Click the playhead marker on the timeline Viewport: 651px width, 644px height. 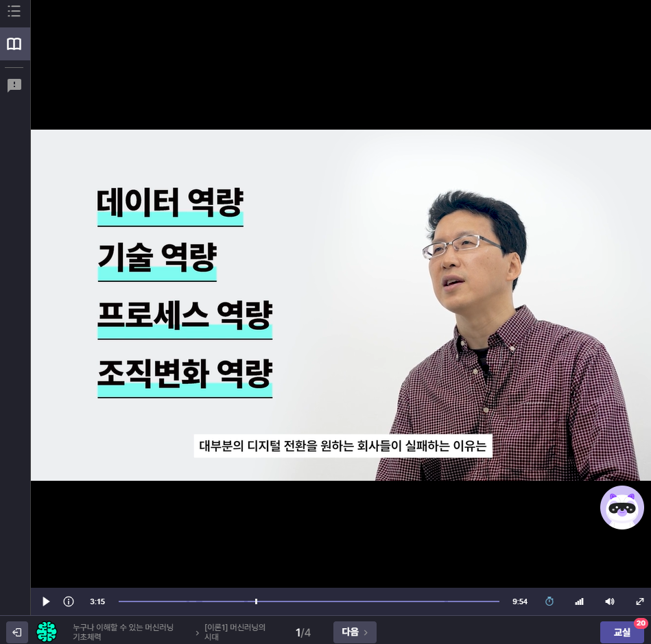256,601
